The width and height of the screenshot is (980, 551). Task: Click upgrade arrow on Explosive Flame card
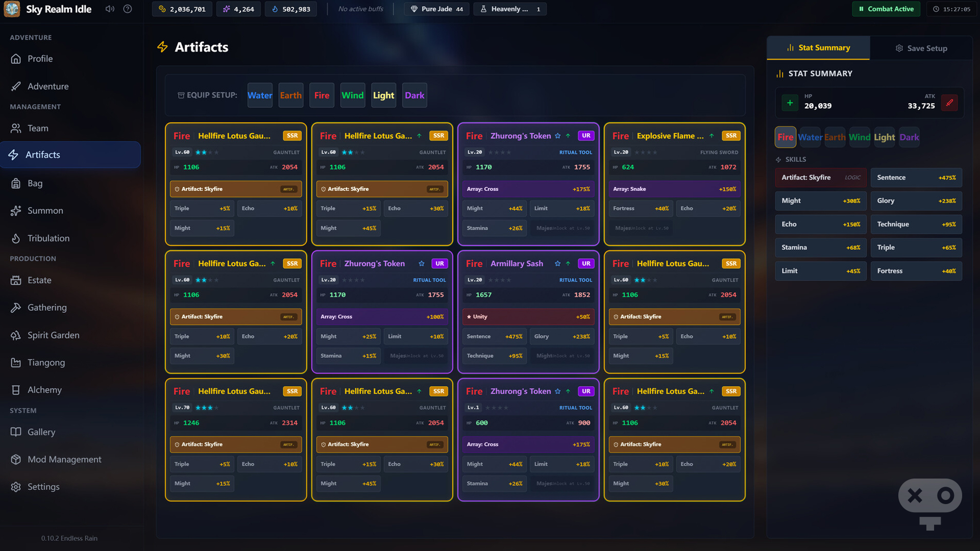point(712,136)
